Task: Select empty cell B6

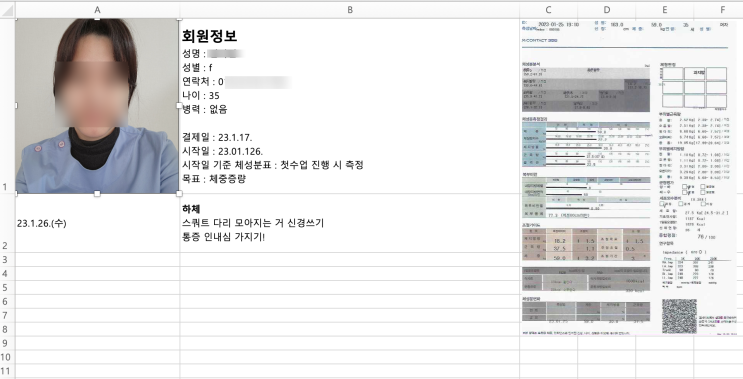Action: pos(350,301)
